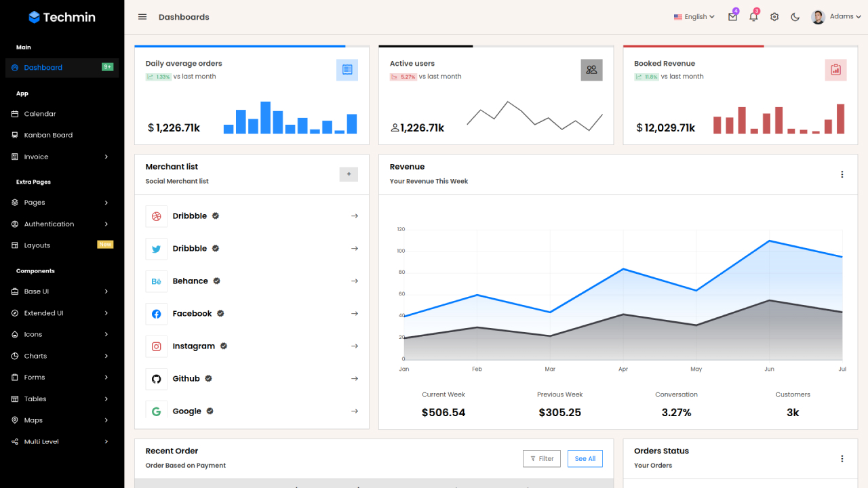Viewport: 868px width, 488px height.
Task: Click the See All button
Action: click(585, 459)
